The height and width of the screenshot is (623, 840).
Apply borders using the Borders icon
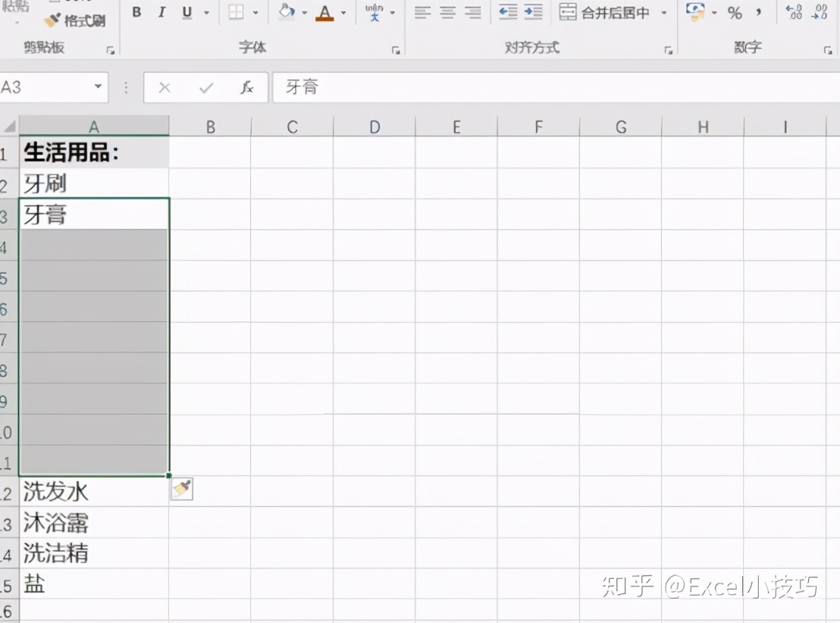pos(236,12)
